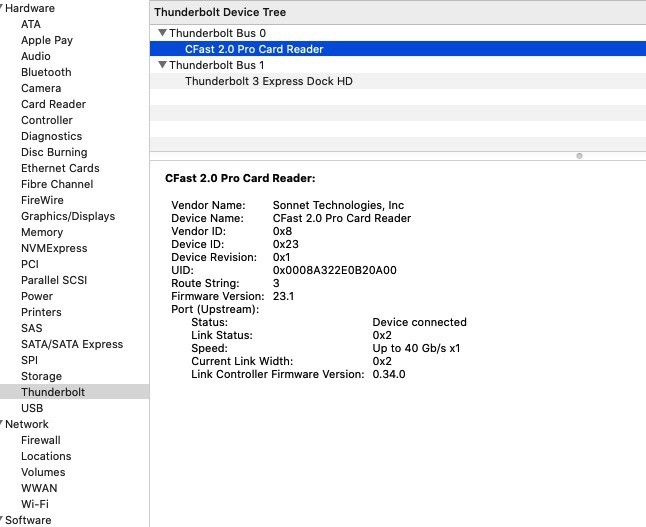Collapse the Thunderbolt Bus 1 tree node
Screen dimensions: 646x527
162,65
